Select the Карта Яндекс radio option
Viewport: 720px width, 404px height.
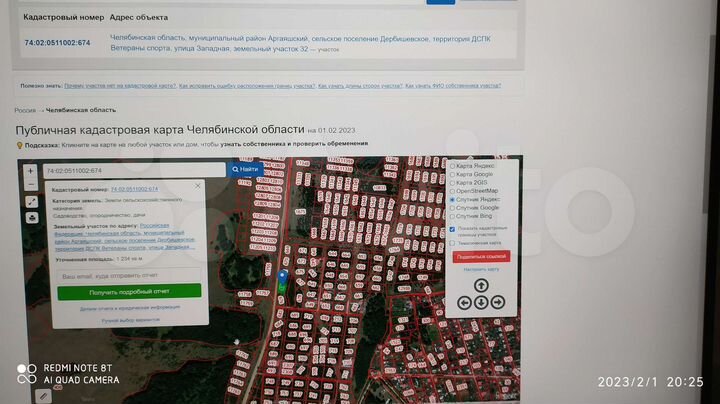click(x=453, y=166)
